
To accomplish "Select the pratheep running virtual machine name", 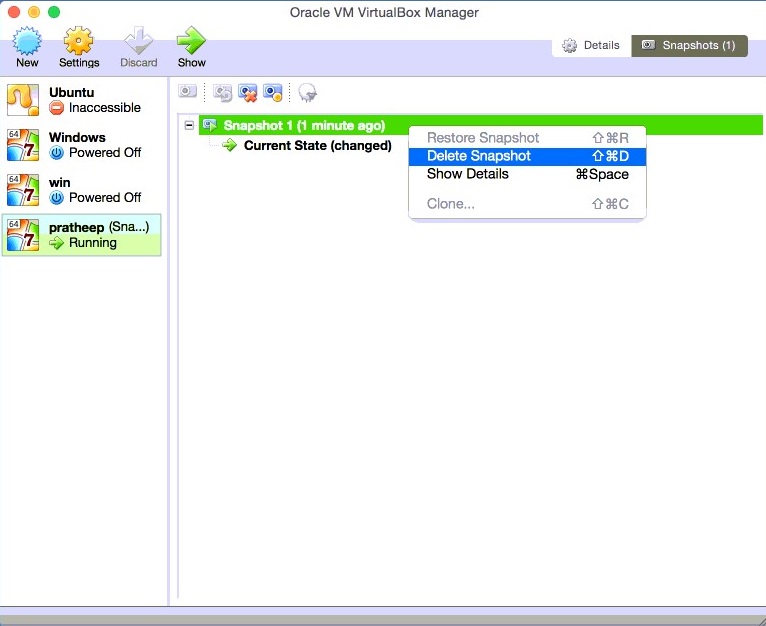I will tap(76, 228).
